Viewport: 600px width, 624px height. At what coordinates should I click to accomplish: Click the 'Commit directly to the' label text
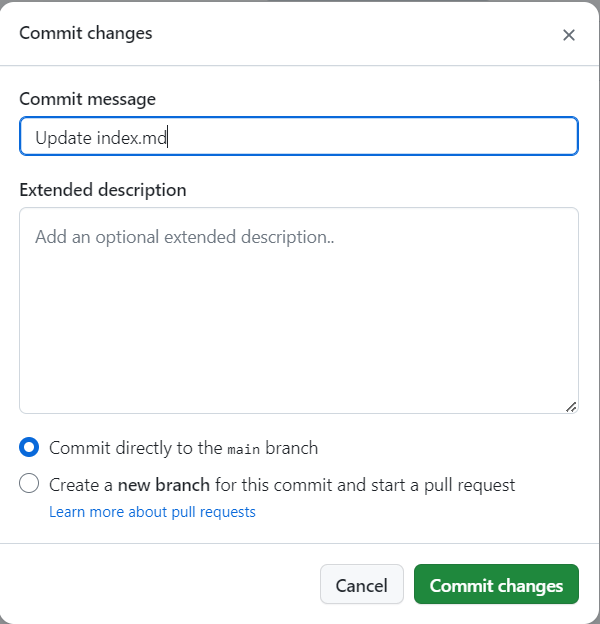pyautogui.click(x=136, y=448)
